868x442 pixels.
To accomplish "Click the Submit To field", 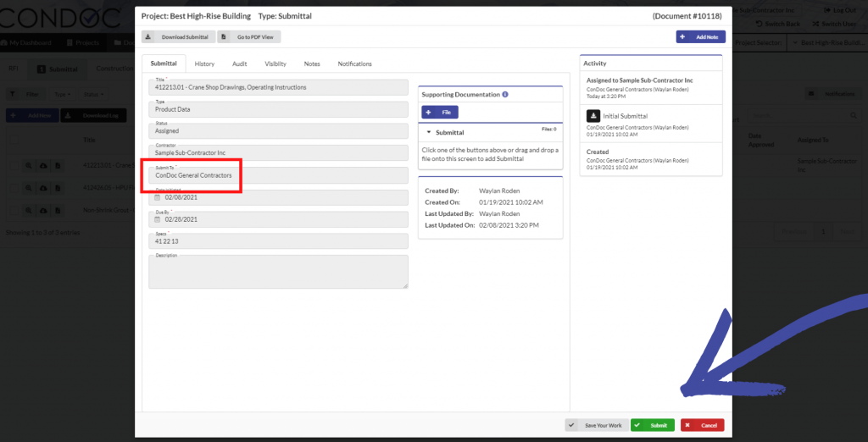I will click(278, 175).
